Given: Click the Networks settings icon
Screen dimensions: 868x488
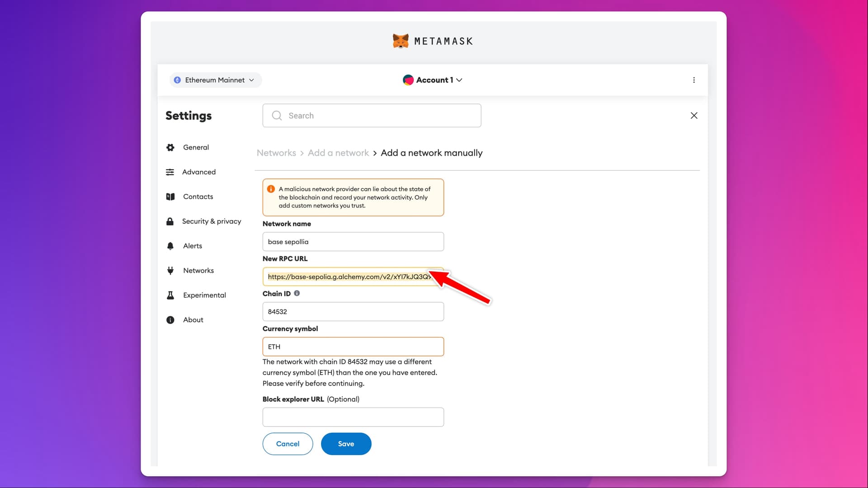Looking at the screenshot, I should click(170, 271).
